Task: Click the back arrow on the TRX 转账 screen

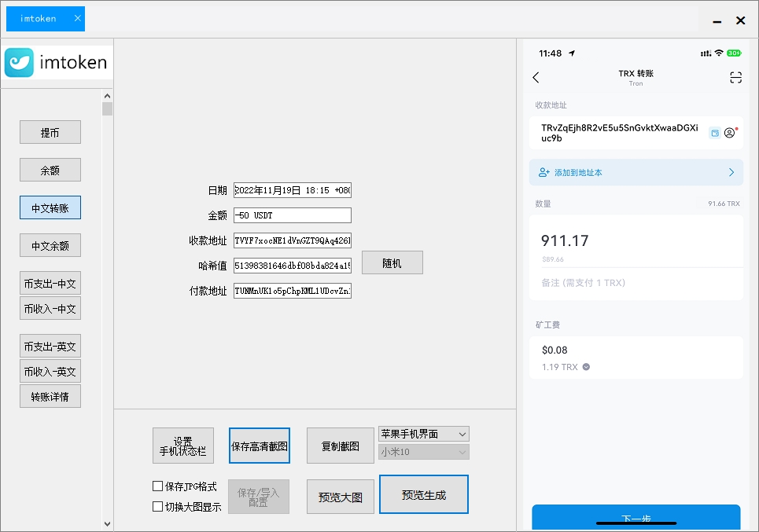Action: point(536,77)
